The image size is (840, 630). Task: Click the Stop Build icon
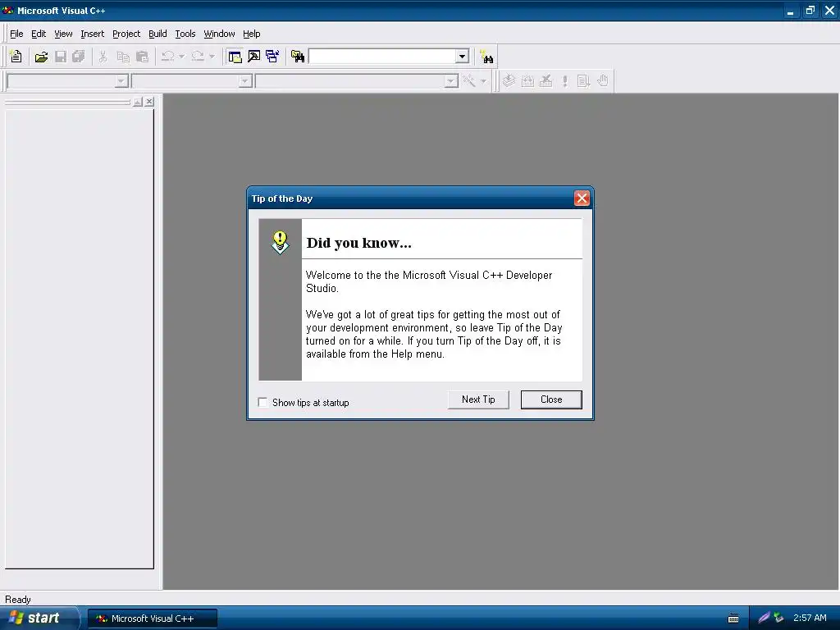pyautogui.click(x=546, y=81)
